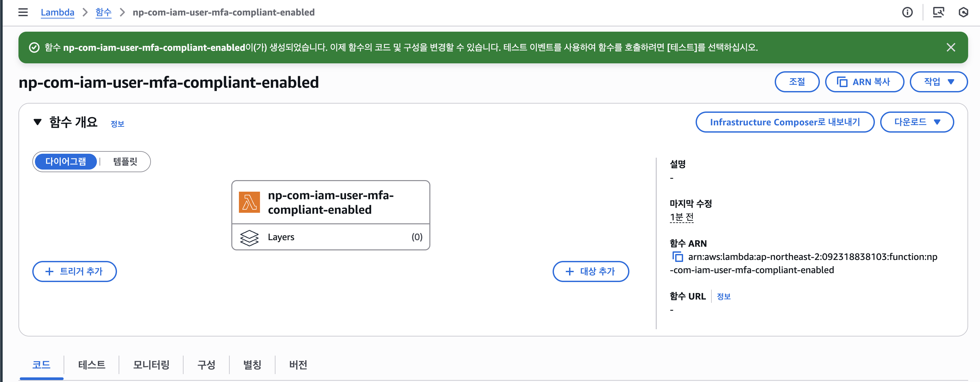
Task: Click the info circle icon in header
Action: pyautogui.click(x=907, y=12)
